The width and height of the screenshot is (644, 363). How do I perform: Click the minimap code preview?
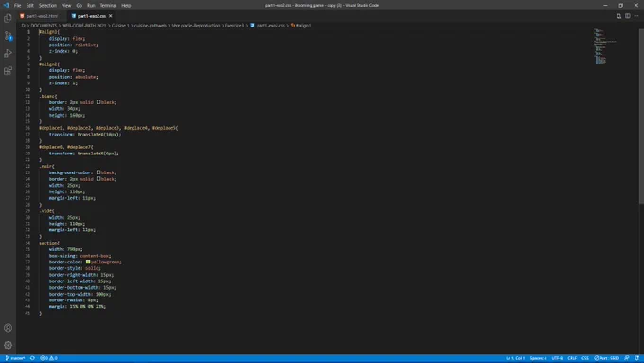point(604,46)
